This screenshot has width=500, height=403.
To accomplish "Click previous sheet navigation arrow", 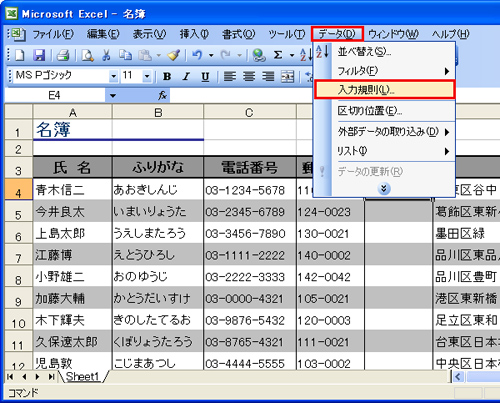I will coord(24,377).
